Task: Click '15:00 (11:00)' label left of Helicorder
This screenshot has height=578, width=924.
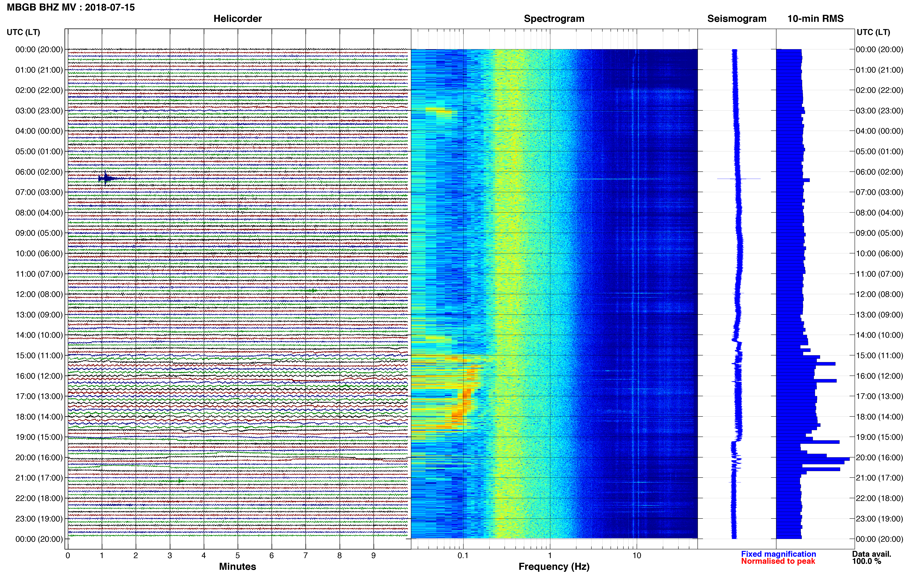Action: [39, 355]
